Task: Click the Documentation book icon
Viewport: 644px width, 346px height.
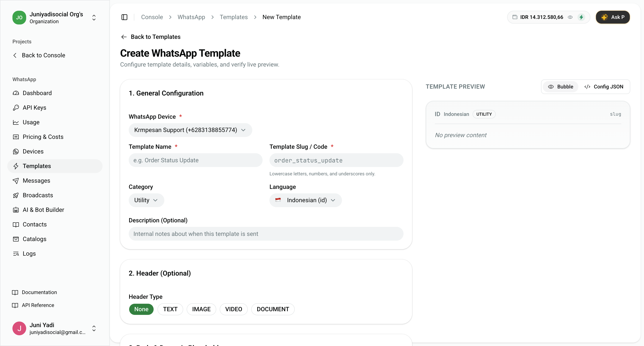Action: coord(15,293)
